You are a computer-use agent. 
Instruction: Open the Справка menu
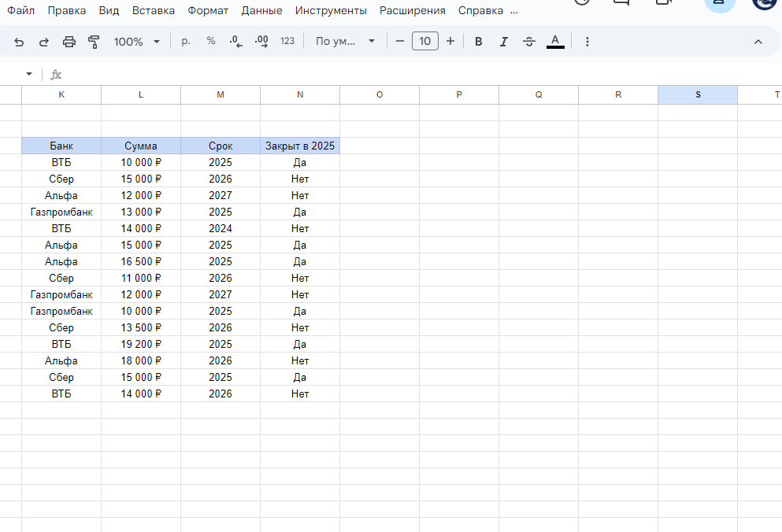tap(480, 10)
